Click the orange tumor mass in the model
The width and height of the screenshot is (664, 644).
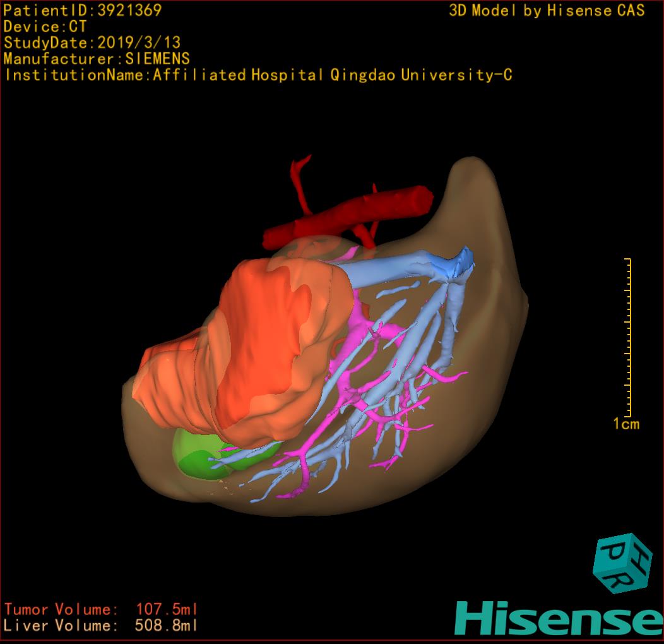click(244, 354)
